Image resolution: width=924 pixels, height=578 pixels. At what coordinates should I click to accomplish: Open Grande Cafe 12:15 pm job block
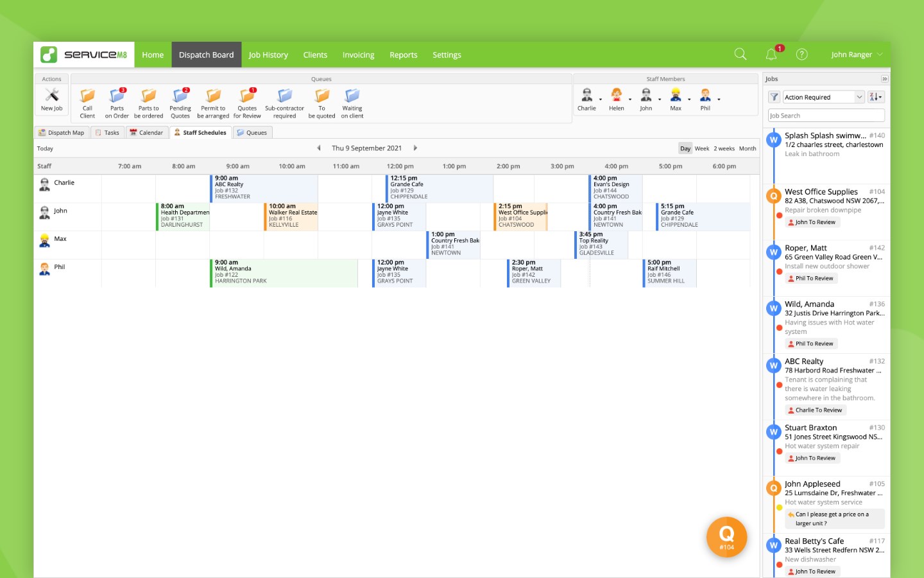click(x=440, y=188)
